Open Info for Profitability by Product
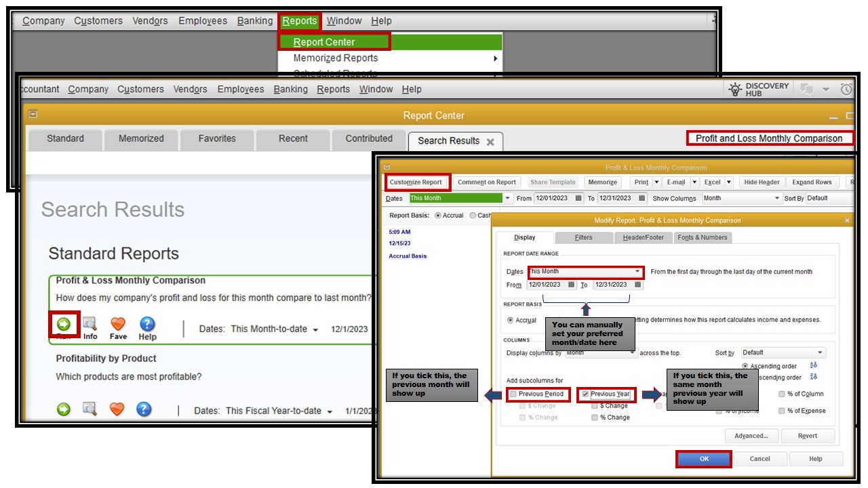The width and height of the screenshot is (868, 488). click(90, 409)
